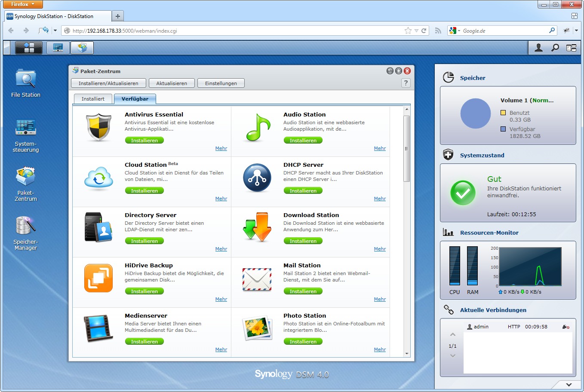Click the Photo Station flower icon
584x392 pixels.
[x=257, y=328]
